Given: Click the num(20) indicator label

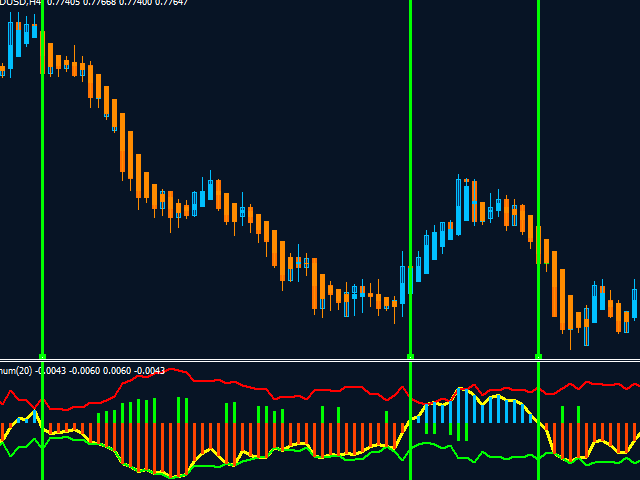Looking at the screenshot, I should tap(16, 371).
